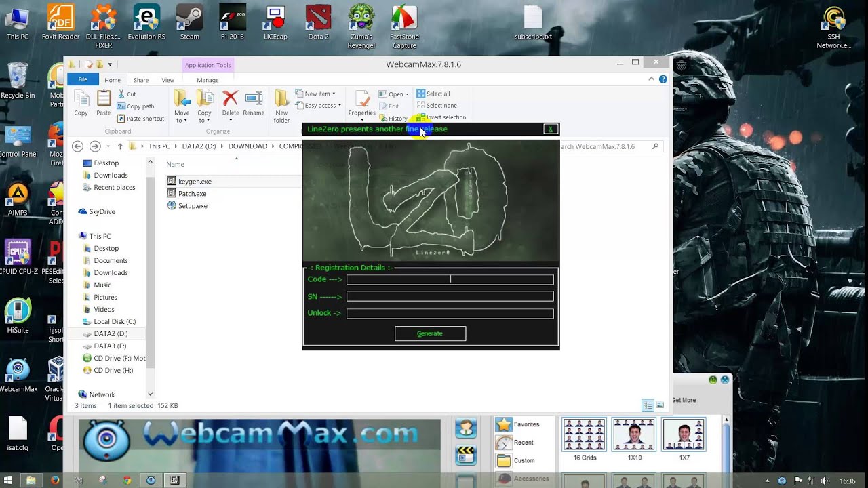This screenshot has height=488, width=868.
Task: Click the subscribe.txt desktop file
Action: 534,22
